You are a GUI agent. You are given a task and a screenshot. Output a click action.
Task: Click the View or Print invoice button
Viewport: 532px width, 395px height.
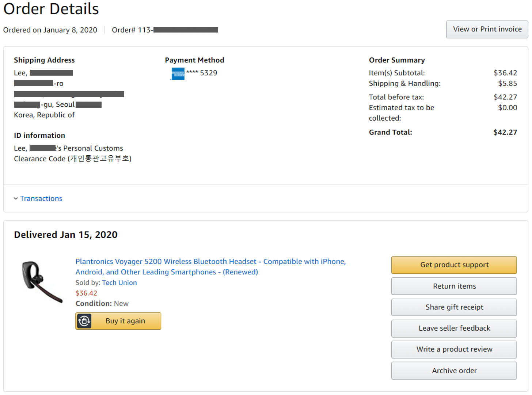point(487,29)
